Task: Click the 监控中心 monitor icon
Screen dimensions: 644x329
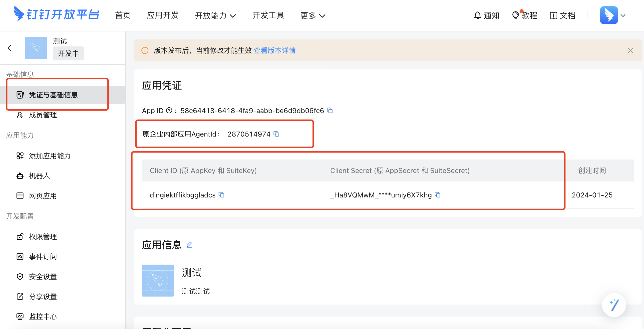Action: click(x=20, y=317)
